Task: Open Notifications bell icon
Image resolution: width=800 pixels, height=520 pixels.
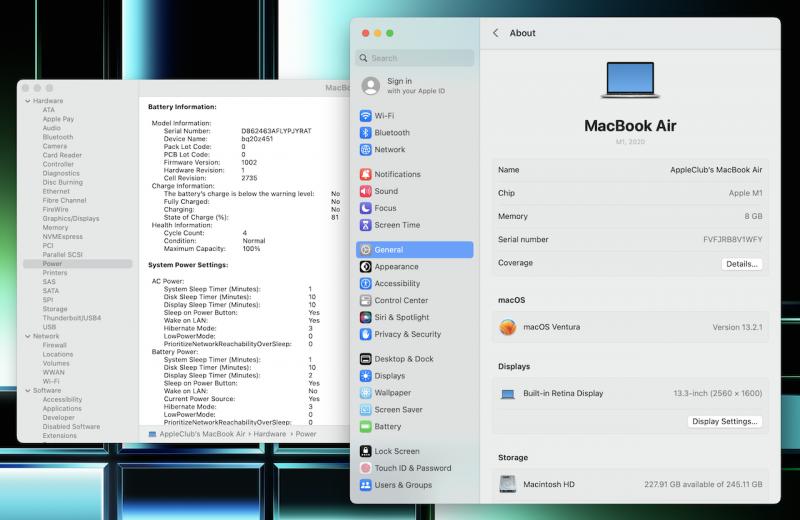Action: point(365,174)
